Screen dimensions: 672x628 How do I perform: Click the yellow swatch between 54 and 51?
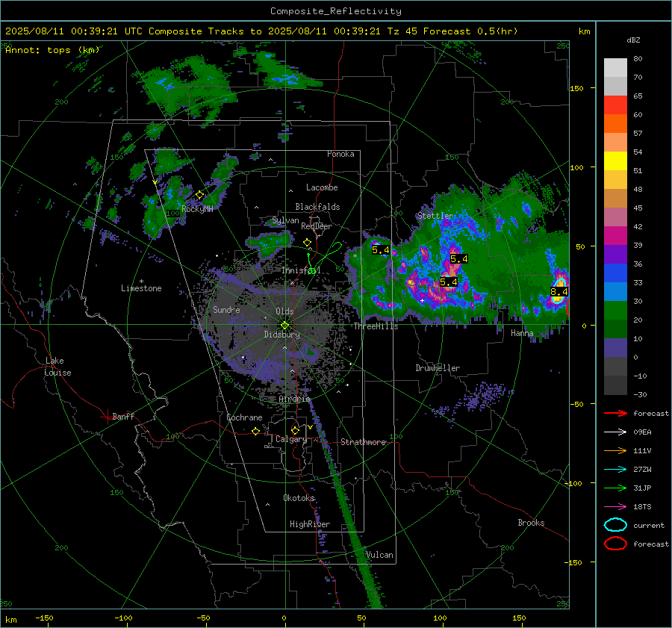tap(615, 161)
